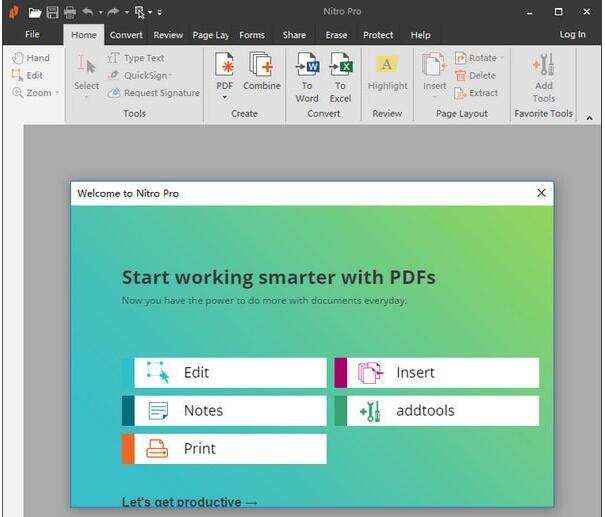
Task: Choose the Edit tool in ribbon
Action: click(27, 75)
